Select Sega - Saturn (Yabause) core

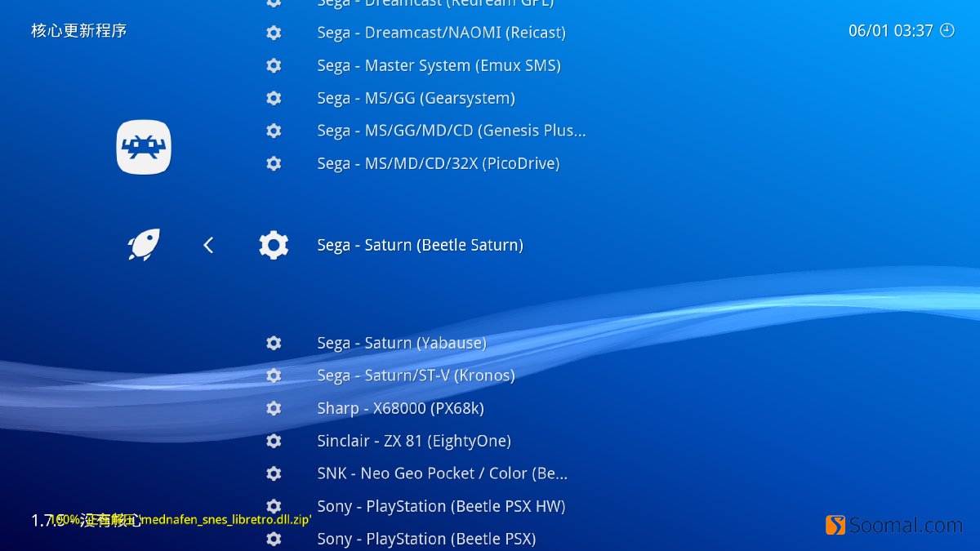click(x=402, y=343)
